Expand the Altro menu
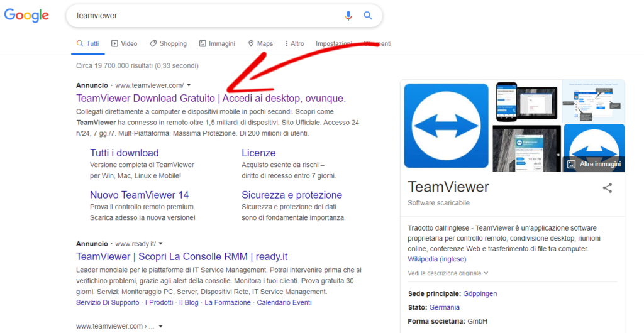 tap(294, 44)
